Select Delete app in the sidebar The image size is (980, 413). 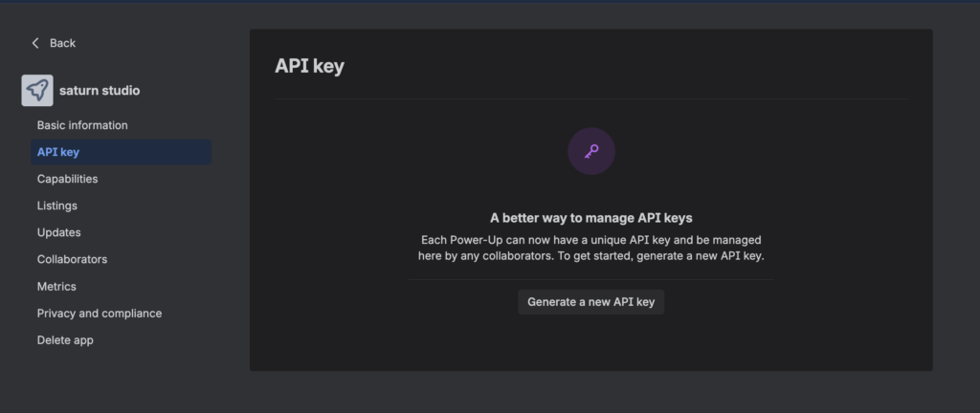(65, 339)
